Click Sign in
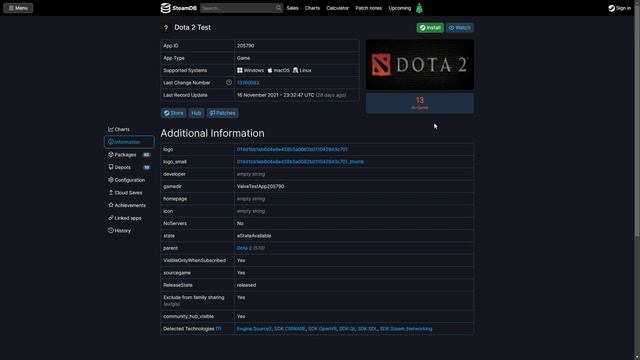 pos(620,8)
